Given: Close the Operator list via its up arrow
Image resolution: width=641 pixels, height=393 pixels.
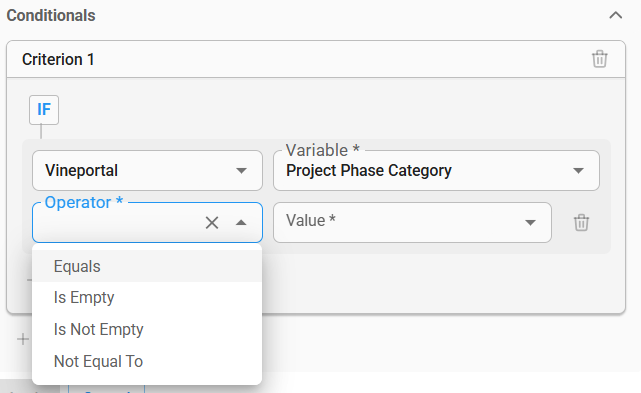Looking at the screenshot, I should (241, 223).
